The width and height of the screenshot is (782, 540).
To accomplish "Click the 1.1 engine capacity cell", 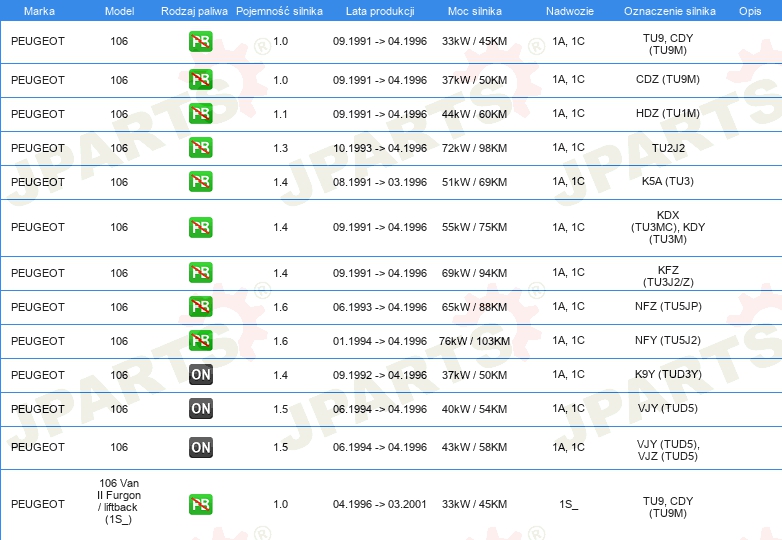I will pyautogui.click(x=280, y=114).
